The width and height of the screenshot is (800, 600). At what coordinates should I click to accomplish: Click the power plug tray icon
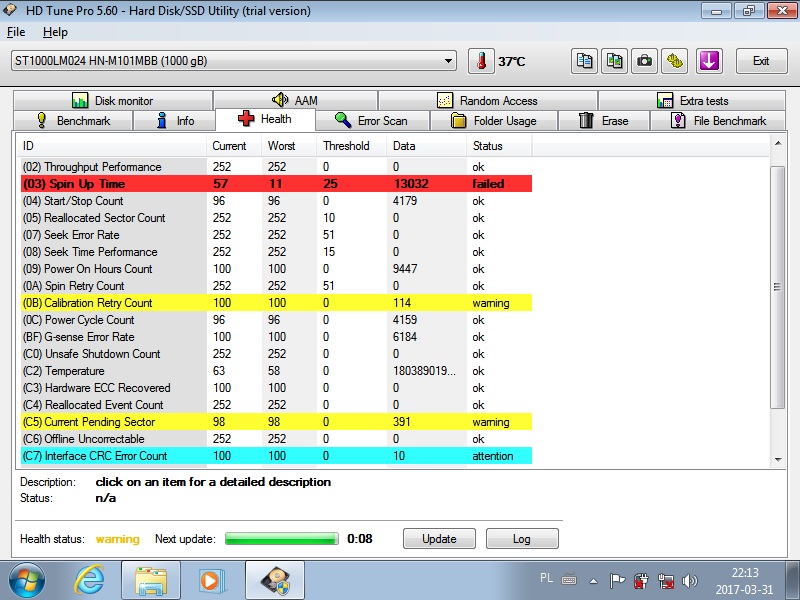[x=641, y=580]
